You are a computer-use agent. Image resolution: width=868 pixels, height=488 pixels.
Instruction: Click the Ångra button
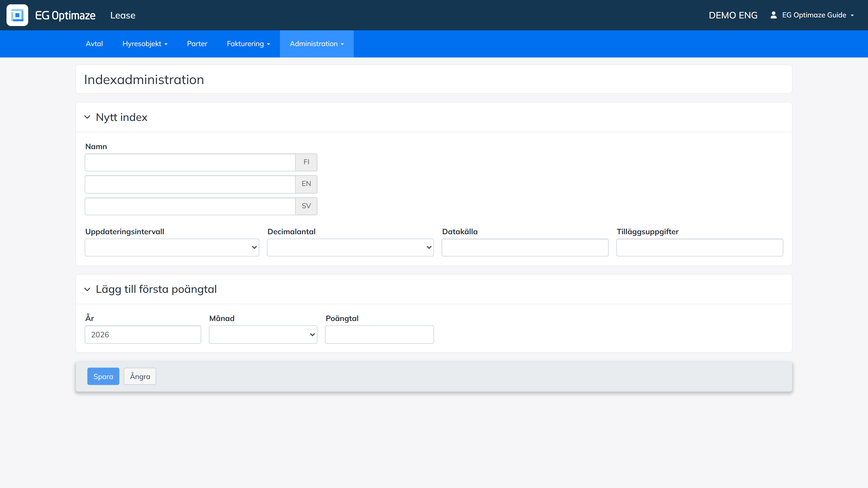(x=140, y=376)
